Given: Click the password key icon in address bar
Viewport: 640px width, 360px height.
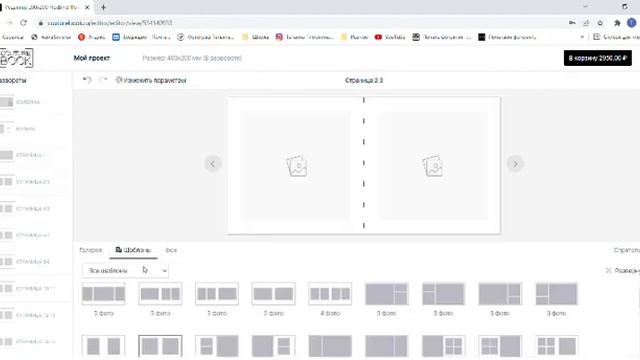Looking at the screenshot, I should coord(572,23).
